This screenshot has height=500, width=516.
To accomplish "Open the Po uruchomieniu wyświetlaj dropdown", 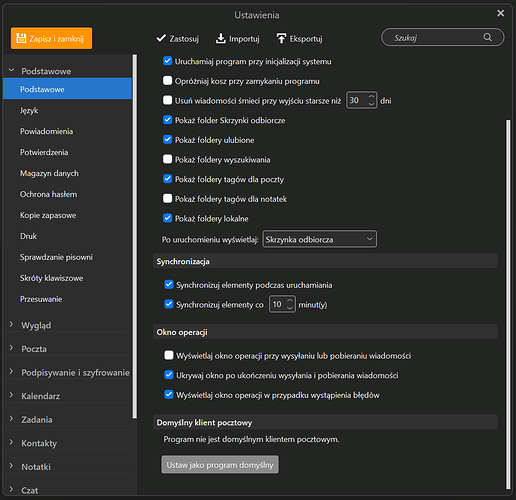I will (x=320, y=239).
